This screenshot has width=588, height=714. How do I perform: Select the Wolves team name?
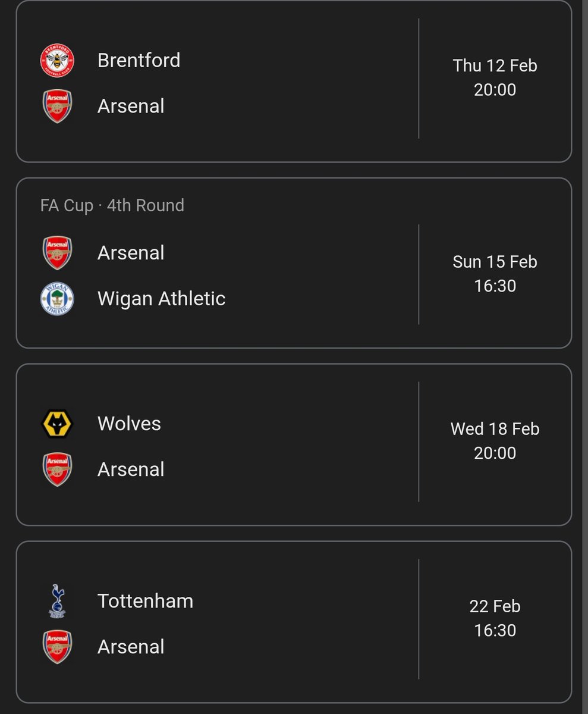pyautogui.click(x=129, y=423)
